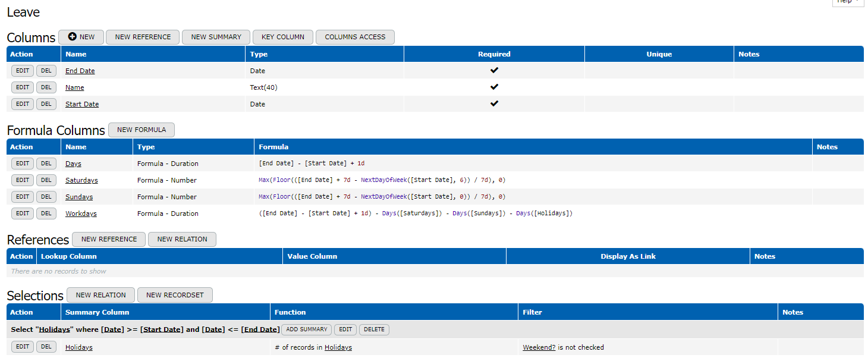Click 'There are no records to show' text

click(x=59, y=271)
